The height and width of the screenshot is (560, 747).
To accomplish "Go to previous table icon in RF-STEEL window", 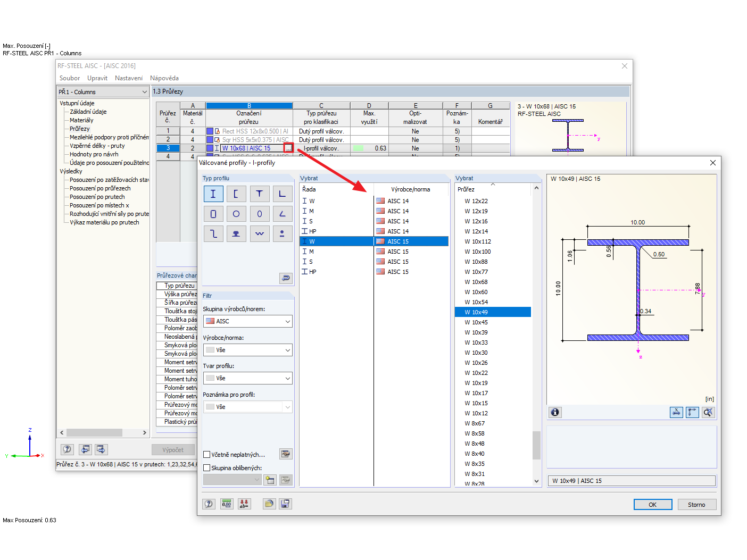I will click(x=85, y=449).
